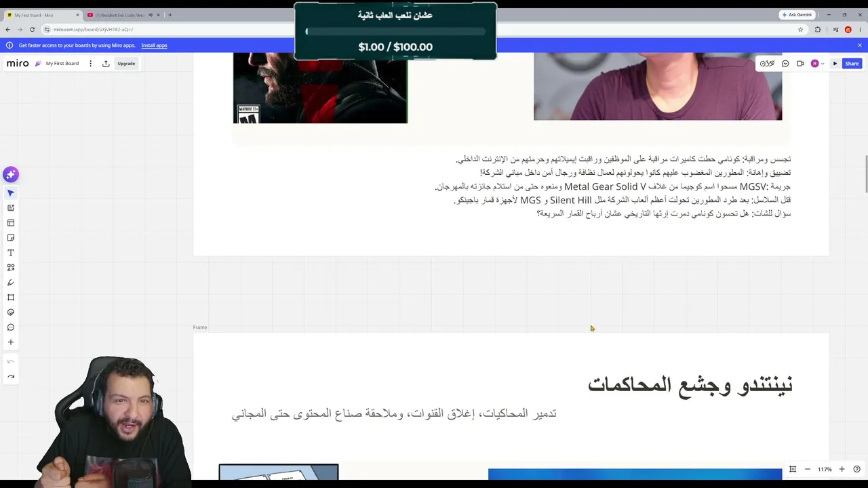Viewport: 868px width, 488px height.
Task: Close the My First Board - Miro tab
Action: 77,15
